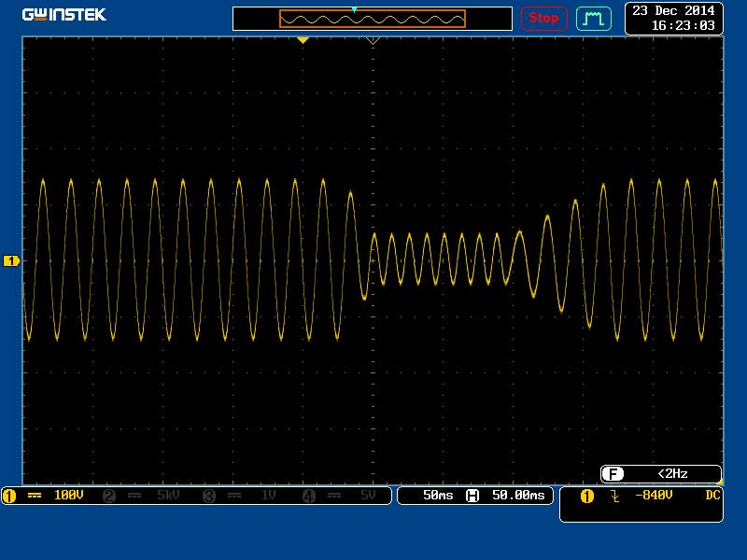Click the GW Instek logo

coord(63,15)
